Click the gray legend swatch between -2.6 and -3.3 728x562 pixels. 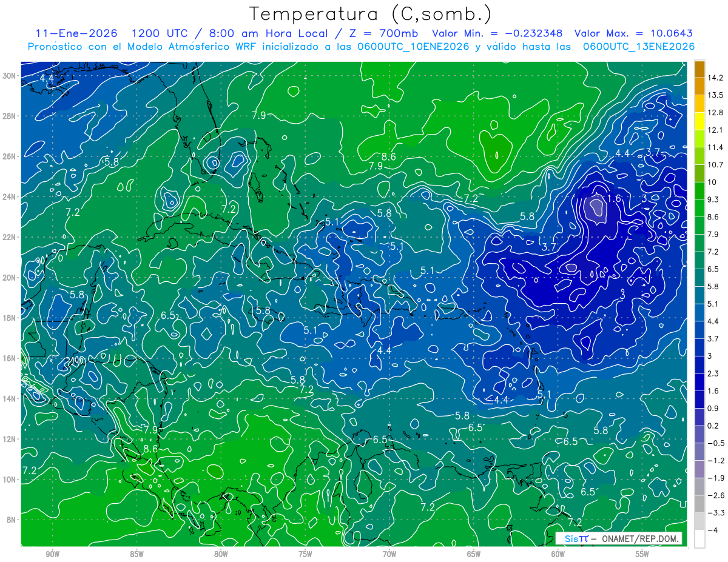point(700,504)
